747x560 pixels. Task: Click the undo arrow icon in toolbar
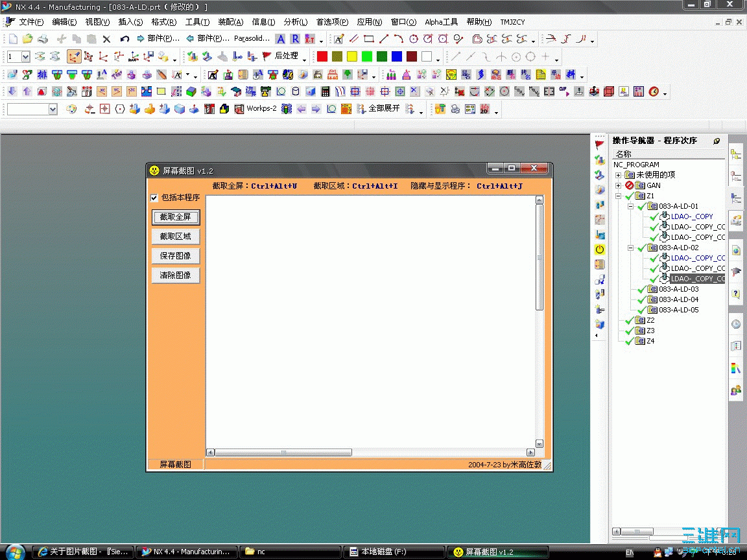pos(124,39)
